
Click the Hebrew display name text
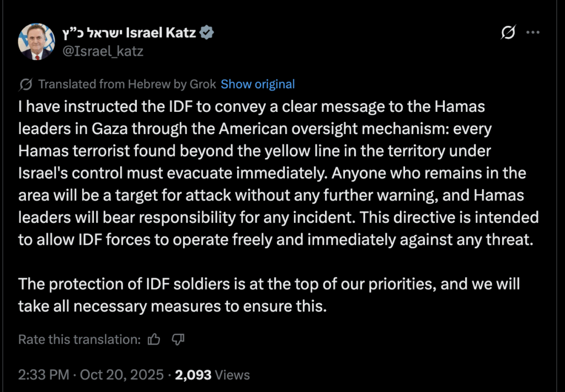tap(94, 34)
